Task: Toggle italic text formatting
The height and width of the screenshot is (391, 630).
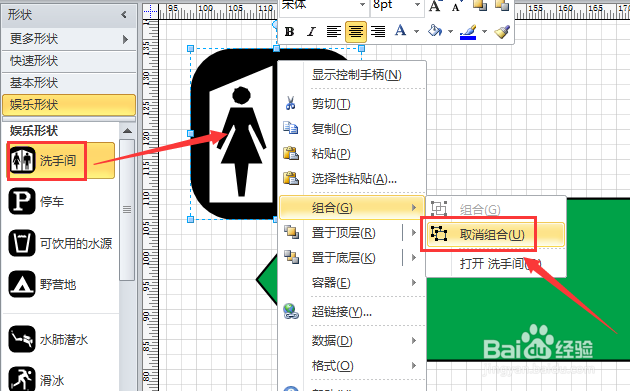Action: 311,32
